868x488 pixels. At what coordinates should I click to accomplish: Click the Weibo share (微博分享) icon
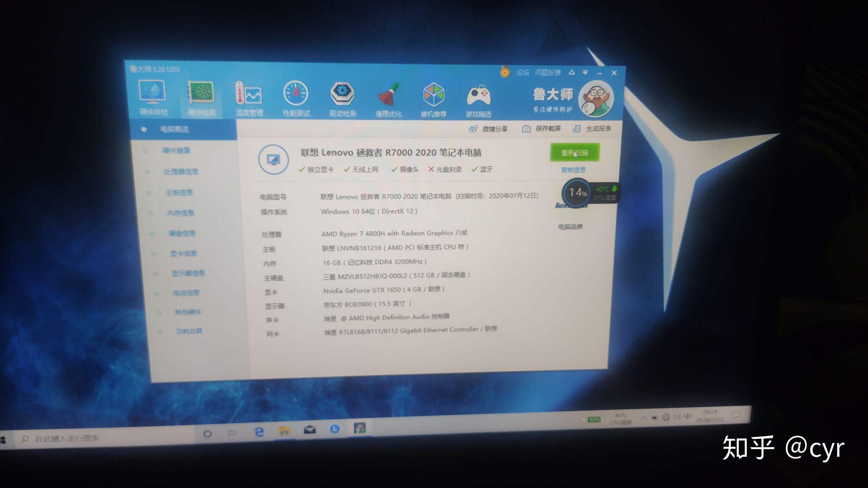(473, 129)
